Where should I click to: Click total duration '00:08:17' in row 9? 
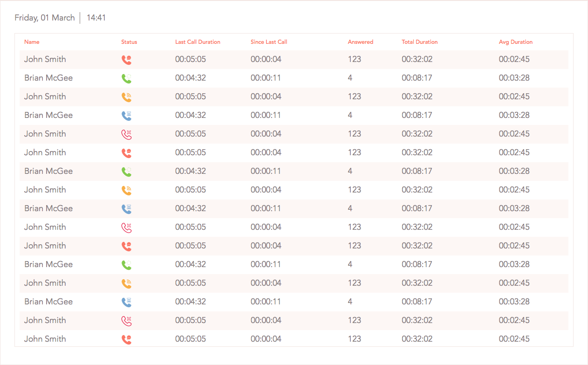pos(417,208)
